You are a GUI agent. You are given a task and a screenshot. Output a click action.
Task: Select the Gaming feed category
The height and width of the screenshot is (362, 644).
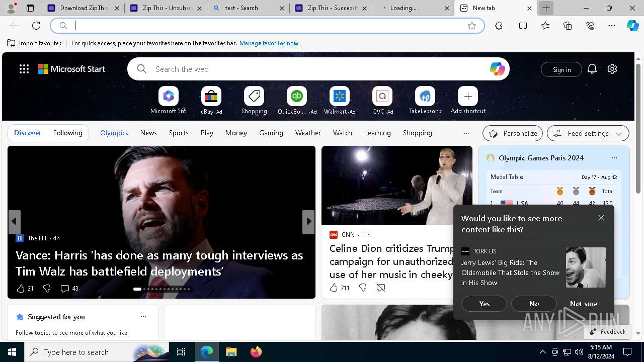tap(271, 133)
